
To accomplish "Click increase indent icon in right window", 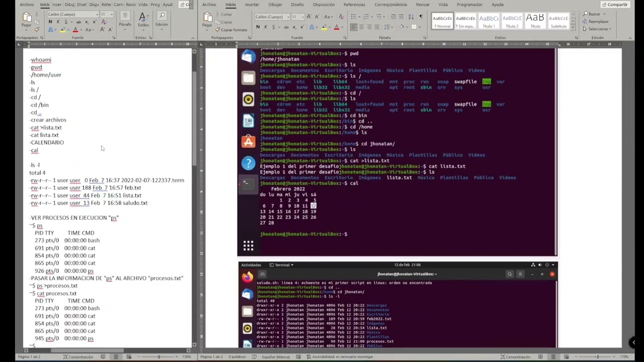I will coord(401,17).
